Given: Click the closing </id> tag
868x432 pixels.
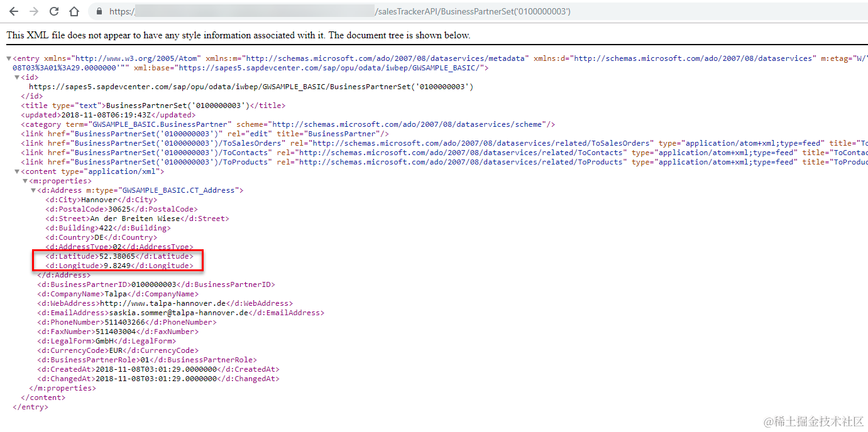Looking at the screenshot, I should [x=31, y=96].
